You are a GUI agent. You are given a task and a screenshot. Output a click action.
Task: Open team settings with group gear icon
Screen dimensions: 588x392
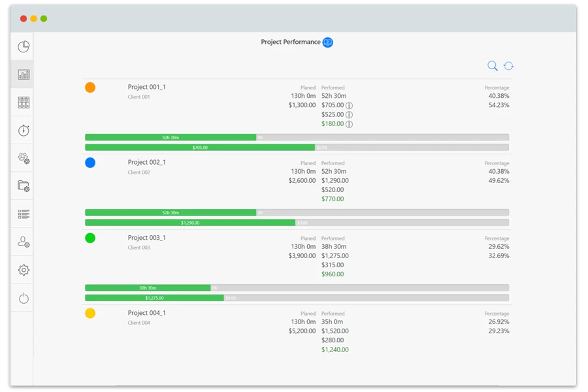24,158
